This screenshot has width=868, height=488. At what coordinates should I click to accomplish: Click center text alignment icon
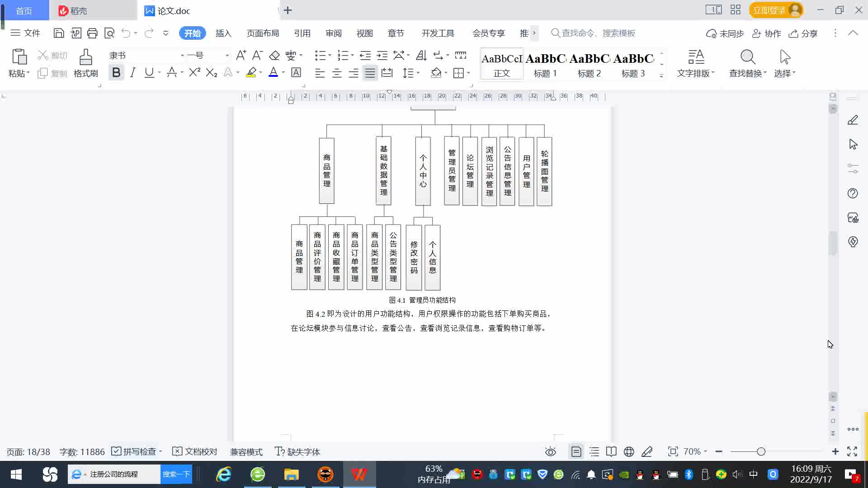[x=337, y=73]
